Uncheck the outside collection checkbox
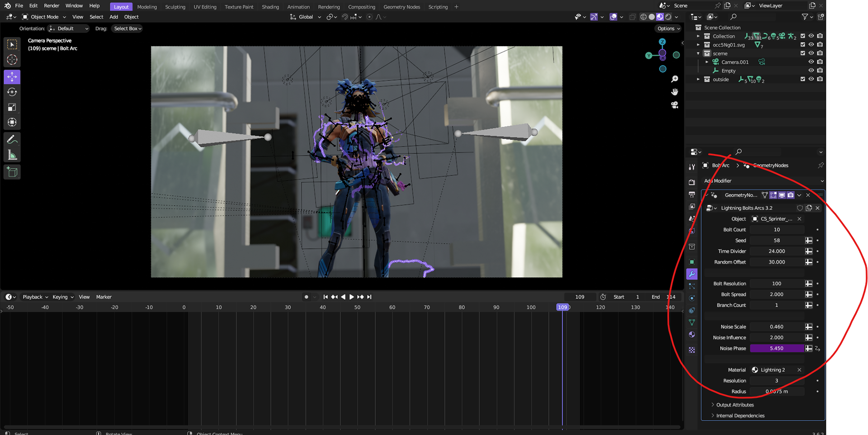 click(x=803, y=79)
